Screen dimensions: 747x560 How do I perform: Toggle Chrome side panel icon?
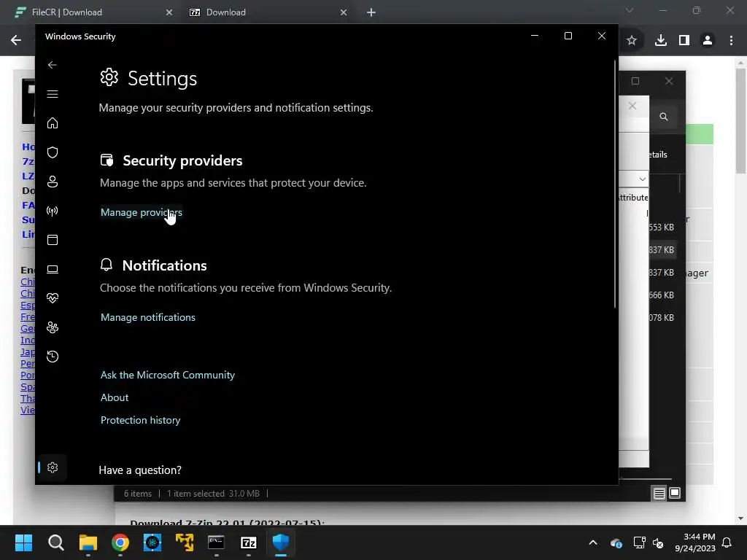pos(684,41)
